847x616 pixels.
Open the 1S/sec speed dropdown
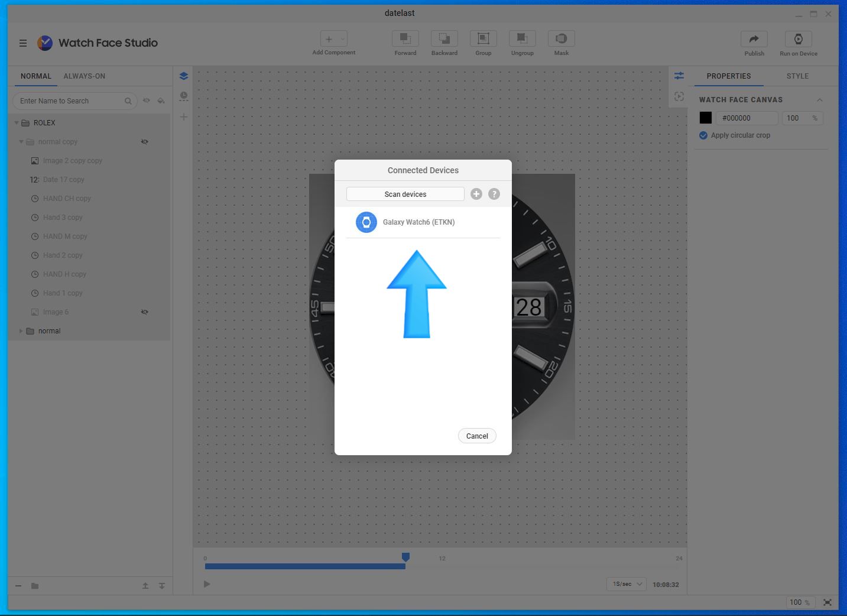pyautogui.click(x=627, y=584)
